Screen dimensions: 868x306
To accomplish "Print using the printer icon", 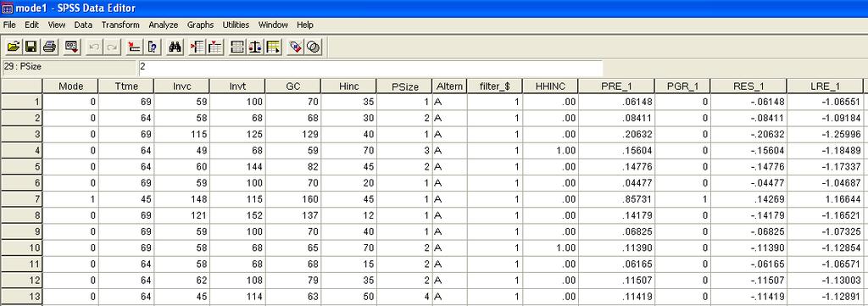I will (49, 47).
